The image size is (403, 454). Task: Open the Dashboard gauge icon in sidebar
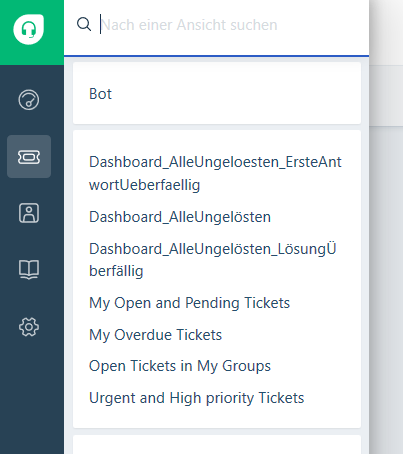[29, 100]
